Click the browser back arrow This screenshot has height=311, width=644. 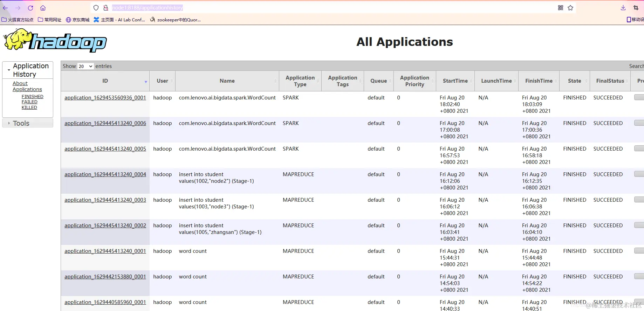pos(6,8)
